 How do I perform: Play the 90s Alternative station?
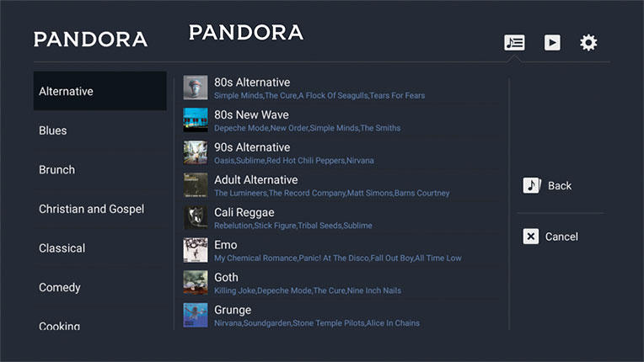coord(252,147)
